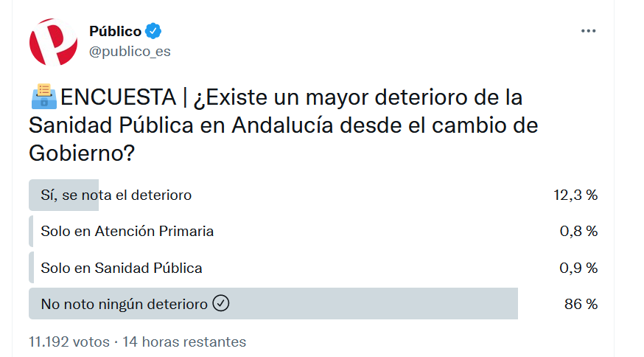Click the ballot box emoji before ENCUESTA
This screenshot has height=357, width=644.
pos(44,97)
